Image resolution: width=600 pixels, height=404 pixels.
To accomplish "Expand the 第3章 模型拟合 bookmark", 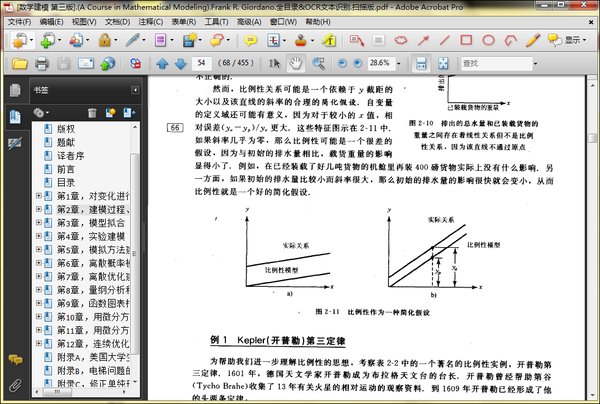I will [39, 222].
